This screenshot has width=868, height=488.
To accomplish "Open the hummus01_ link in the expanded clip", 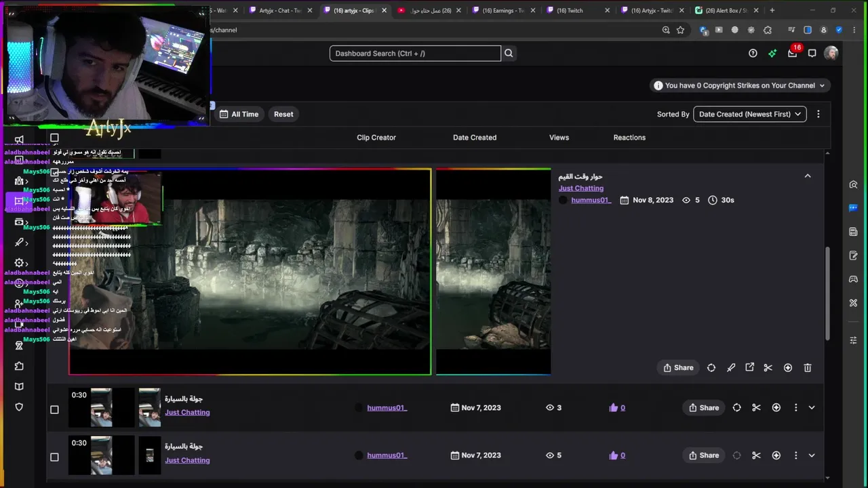I will point(591,200).
